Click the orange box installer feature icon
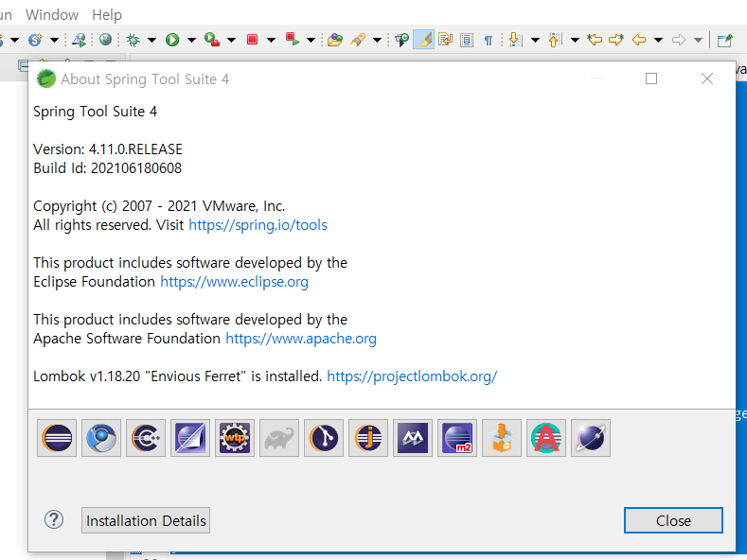 [x=502, y=438]
